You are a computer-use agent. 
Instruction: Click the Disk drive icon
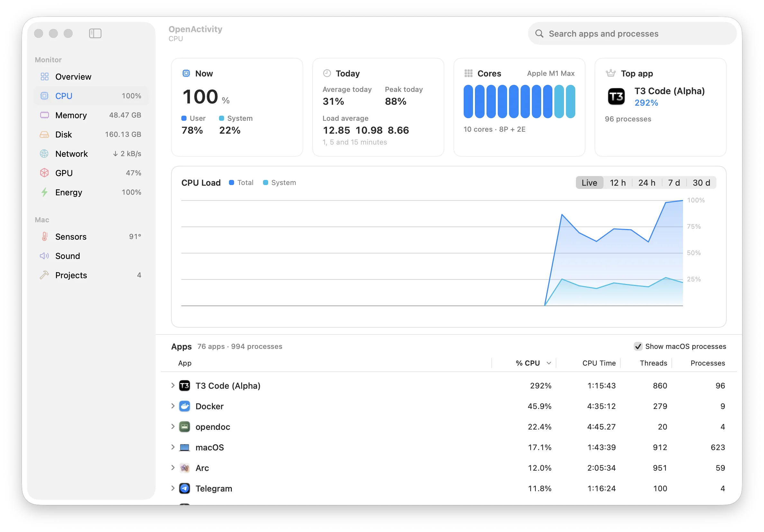[44, 135]
